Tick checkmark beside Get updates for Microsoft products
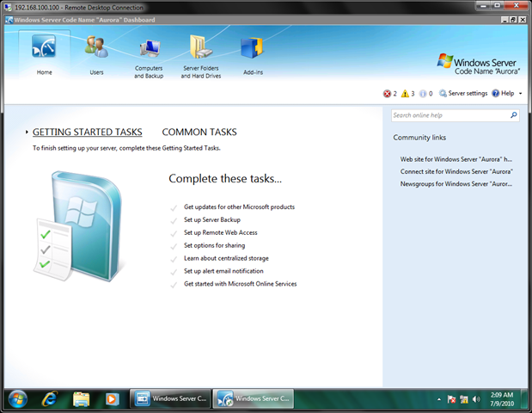Image resolution: width=532 pixels, height=413 pixels. pos(174,208)
